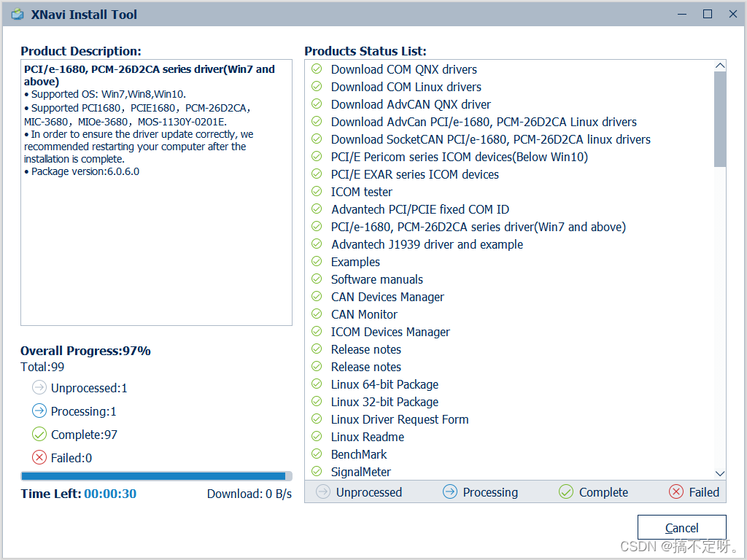Select the CAN Monitor row text
747x560 pixels.
[364, 314]
